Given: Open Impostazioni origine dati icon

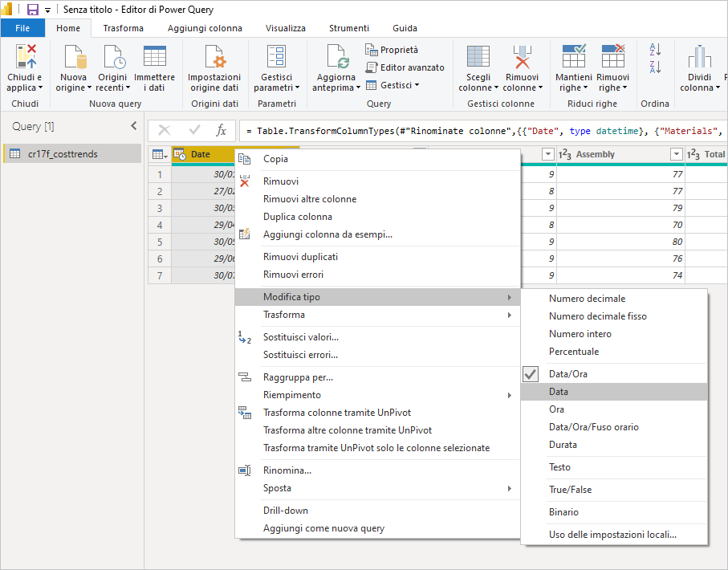Looking at the screenshot, I should click(214, 56).
